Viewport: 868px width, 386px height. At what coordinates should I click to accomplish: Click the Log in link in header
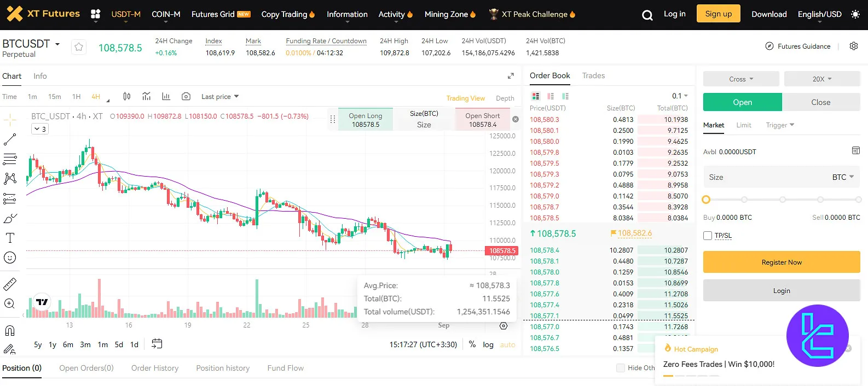point(675,14)
